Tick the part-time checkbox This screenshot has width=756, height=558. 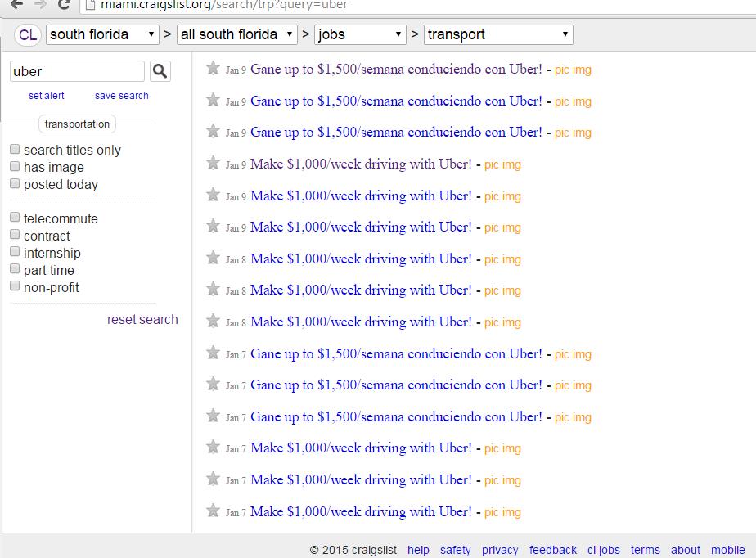[15, 268]
